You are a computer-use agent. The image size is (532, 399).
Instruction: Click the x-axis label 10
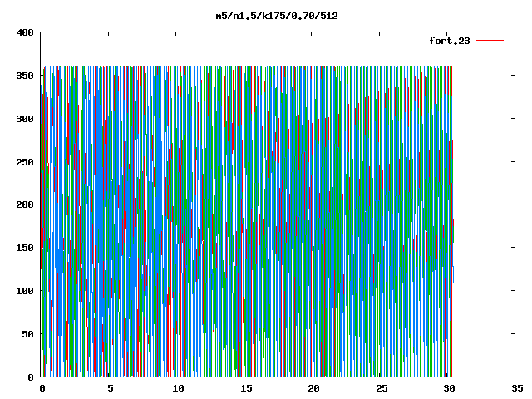point(178,388)
